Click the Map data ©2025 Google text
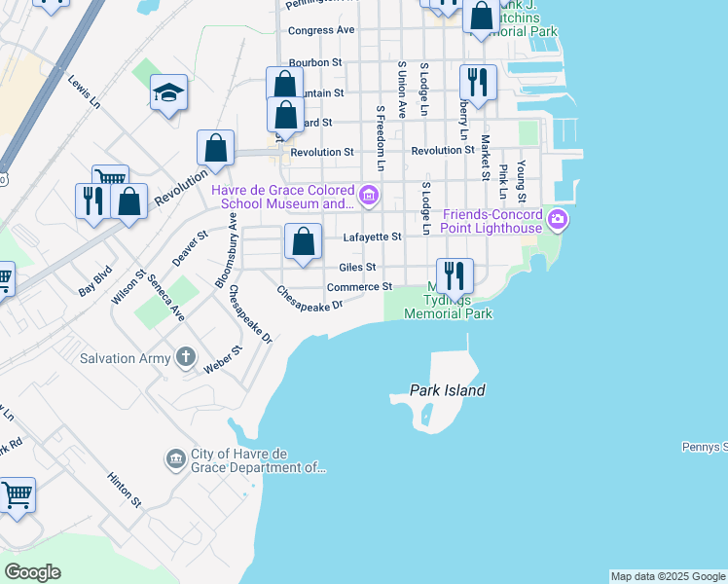This screenshot has width=728, height=584. point(668,576)
